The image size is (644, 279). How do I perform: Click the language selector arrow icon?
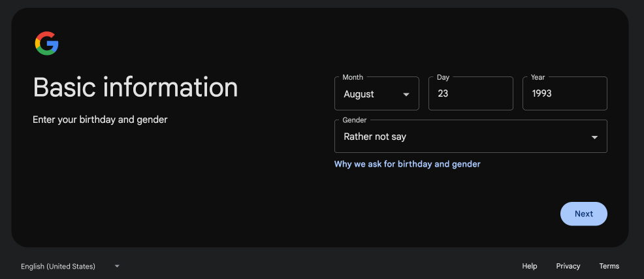click(x=117, y=266)
